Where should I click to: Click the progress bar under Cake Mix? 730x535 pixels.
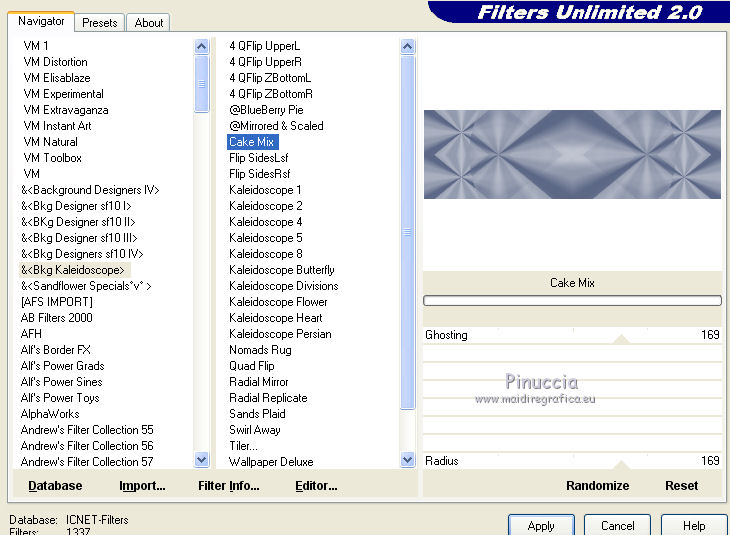tap(572, 301)
